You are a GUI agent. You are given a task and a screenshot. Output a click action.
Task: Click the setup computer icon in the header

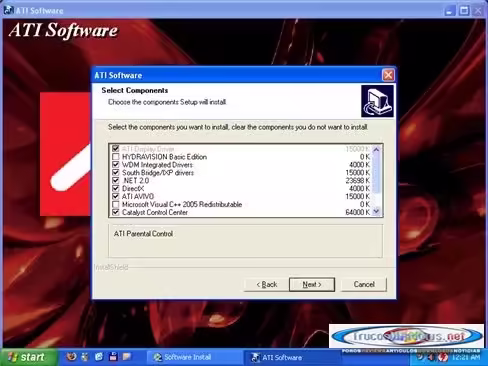377,101
